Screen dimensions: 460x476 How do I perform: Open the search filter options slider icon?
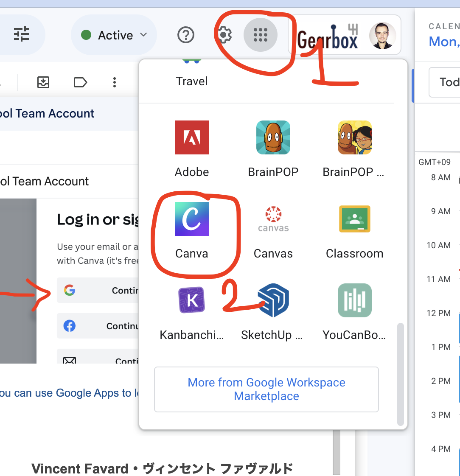tap(22, 34)
